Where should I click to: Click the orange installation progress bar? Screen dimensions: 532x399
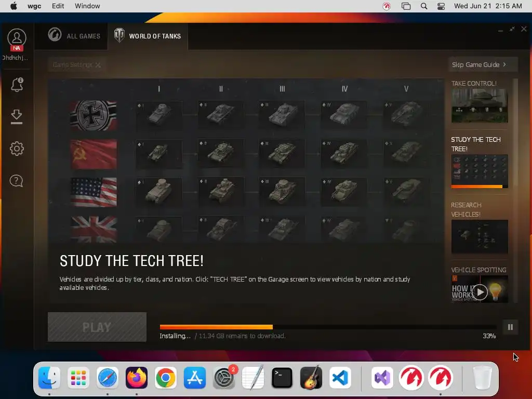(x=216, y=327)
